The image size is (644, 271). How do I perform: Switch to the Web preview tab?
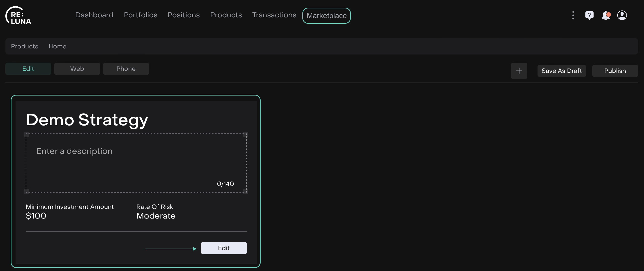(x=77, y=69)
